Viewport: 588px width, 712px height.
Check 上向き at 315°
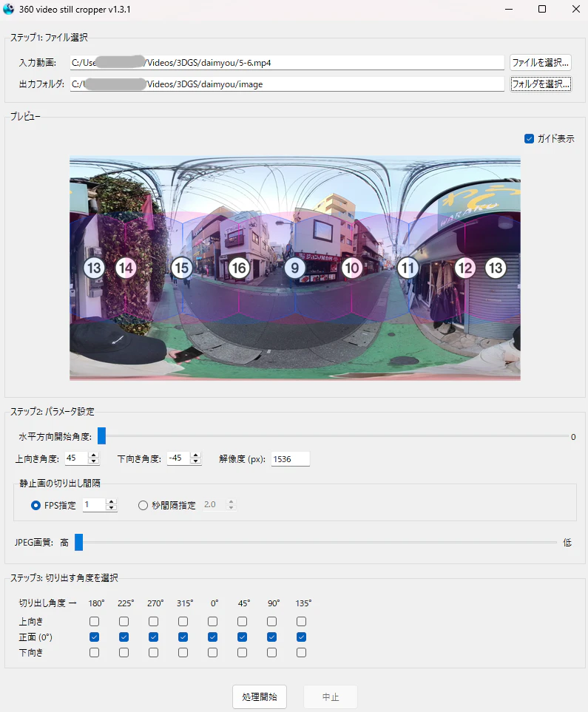click(183, 621)
